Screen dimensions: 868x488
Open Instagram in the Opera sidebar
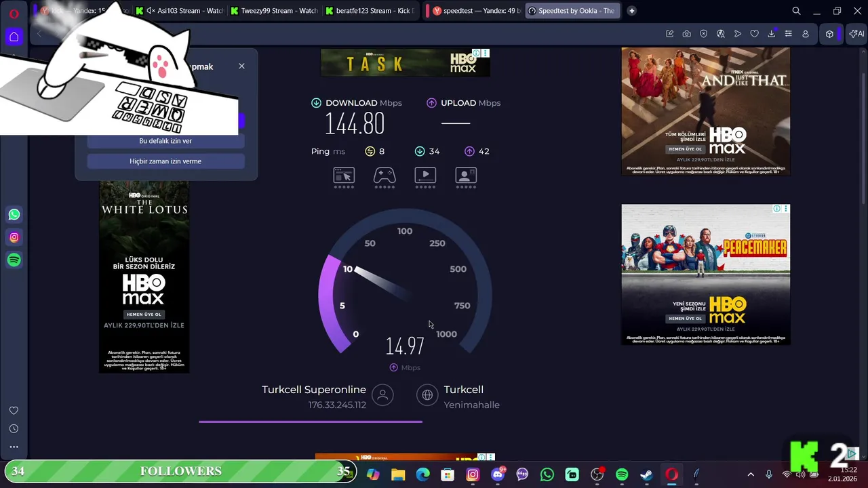[x=14, y=237]
